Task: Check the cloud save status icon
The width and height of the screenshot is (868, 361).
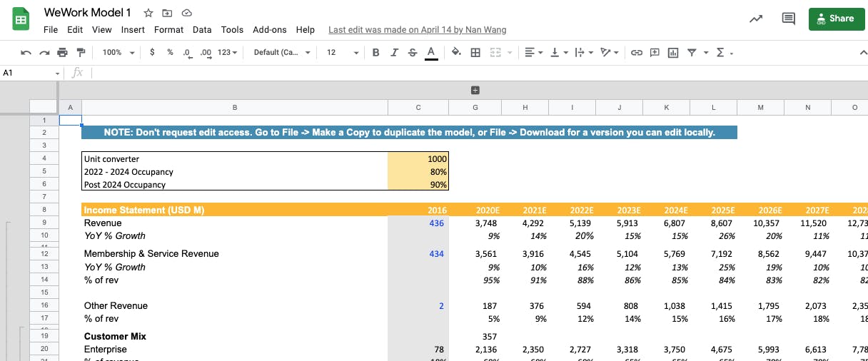Action: [x=187, y=13]
